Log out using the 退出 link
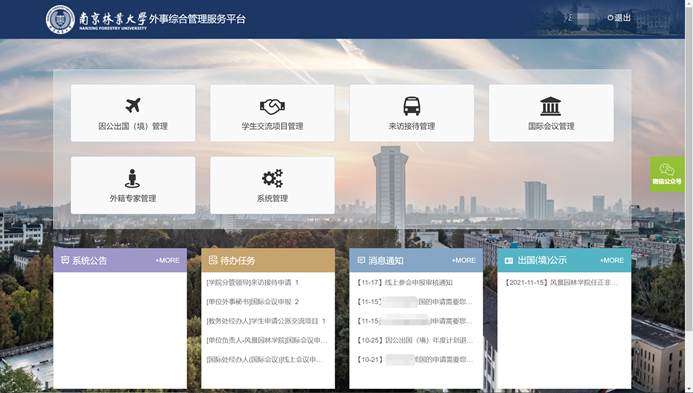Image resolution: width=693 pixels, height=393 pixels. tap(619, 18)
